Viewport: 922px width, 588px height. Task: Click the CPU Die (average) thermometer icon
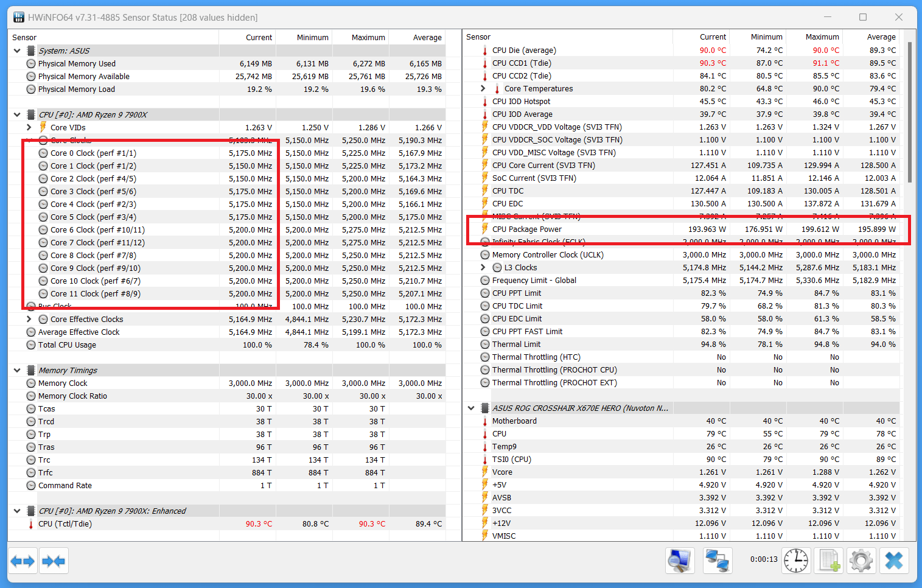pyautogui.click(x=485, y=51)
